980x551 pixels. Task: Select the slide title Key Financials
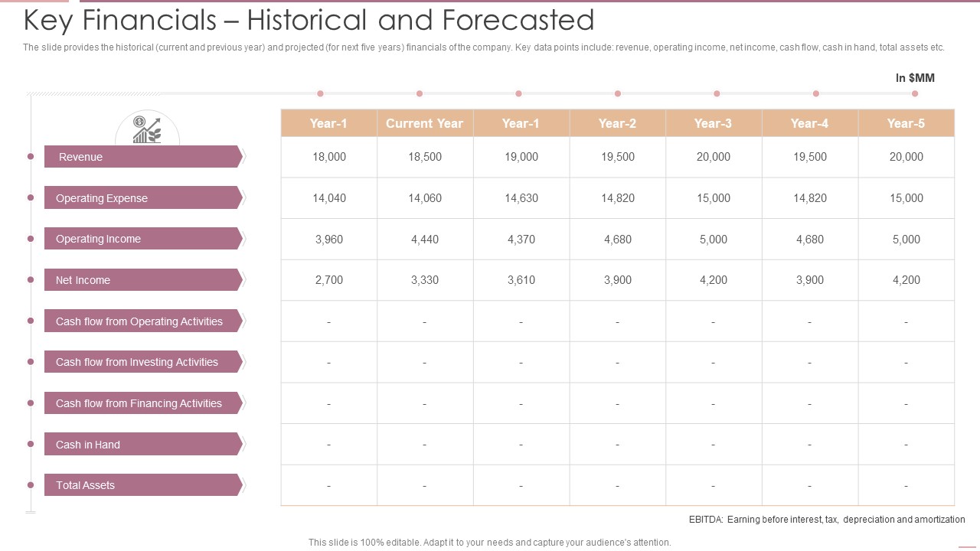coord(309,20)
